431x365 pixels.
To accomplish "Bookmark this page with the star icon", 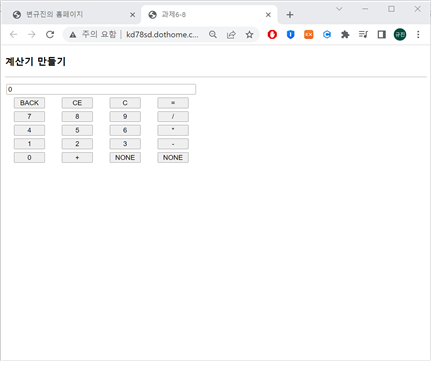I will (249, 34).
